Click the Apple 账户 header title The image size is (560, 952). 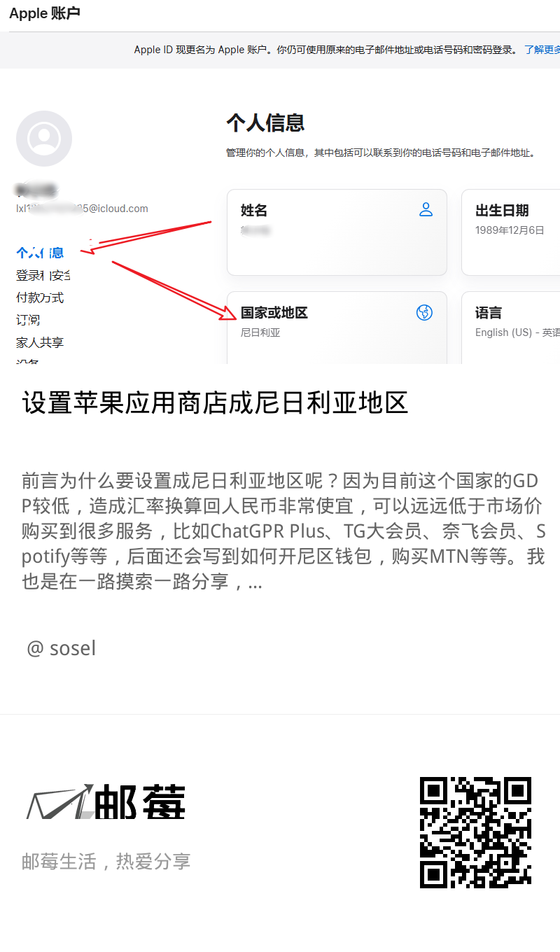point(45,14)
